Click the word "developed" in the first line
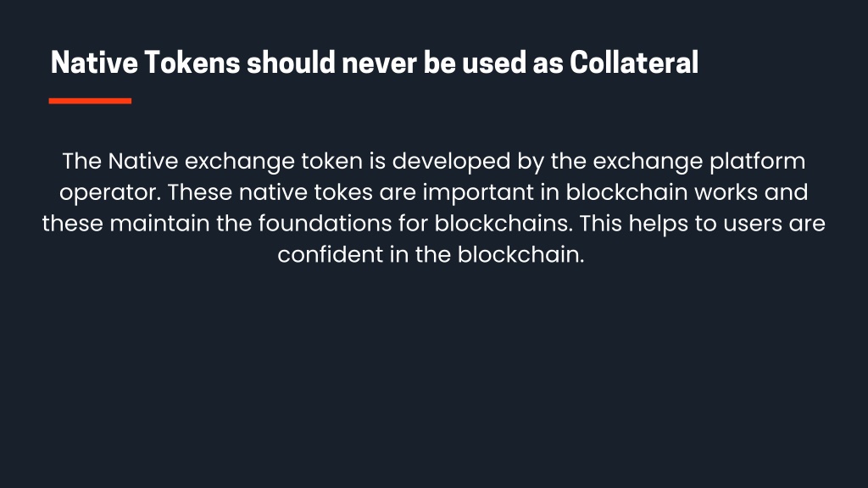The height and width of the screenshot is (488, 868). (x=451, y=162)
